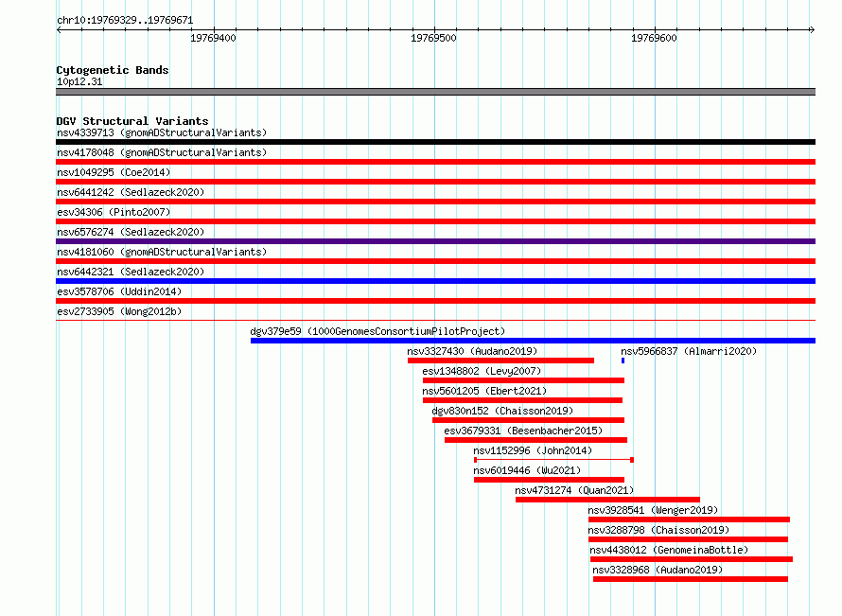Click the esv1348802 red bar
Image resolution: width=842 pixels, height=616 pixels.
click(x=523, y=380)
